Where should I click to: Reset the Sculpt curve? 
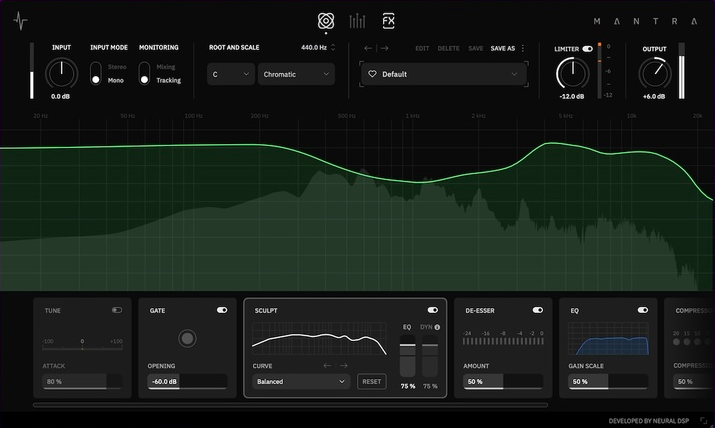coord(372,382)
